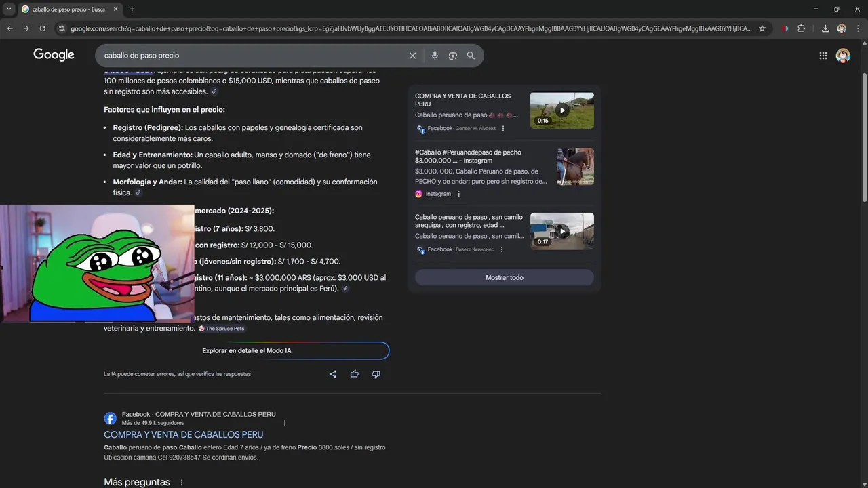The width and height of the screenshot is (868, 488).
Task: Click the 'Mostrar todo' button
Action: (505, 277)
